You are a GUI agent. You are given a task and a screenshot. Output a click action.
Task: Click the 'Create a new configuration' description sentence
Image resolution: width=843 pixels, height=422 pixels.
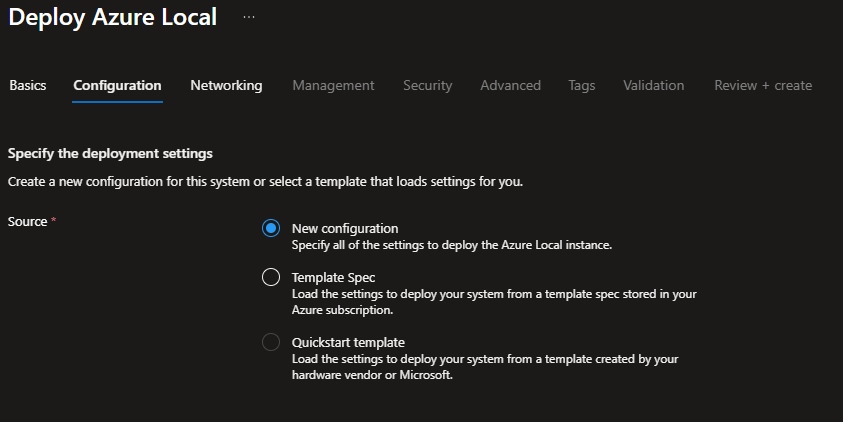click(265, 182)
